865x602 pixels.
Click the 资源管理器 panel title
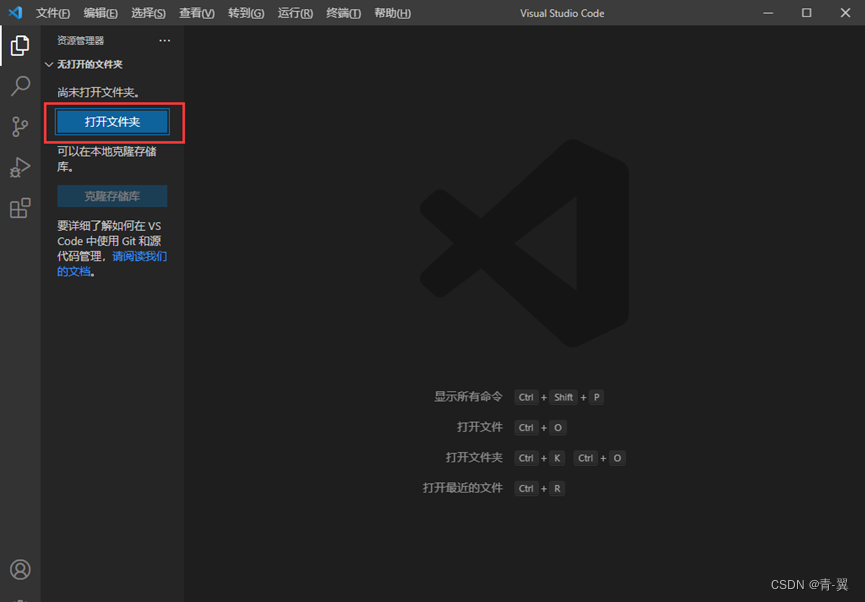[x=81, y=40]
